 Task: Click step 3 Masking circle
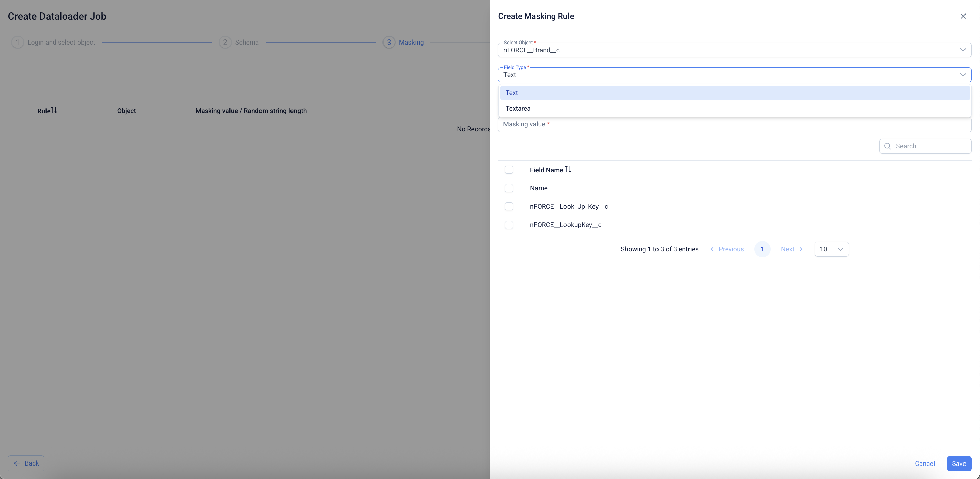[x=389, y=42]
